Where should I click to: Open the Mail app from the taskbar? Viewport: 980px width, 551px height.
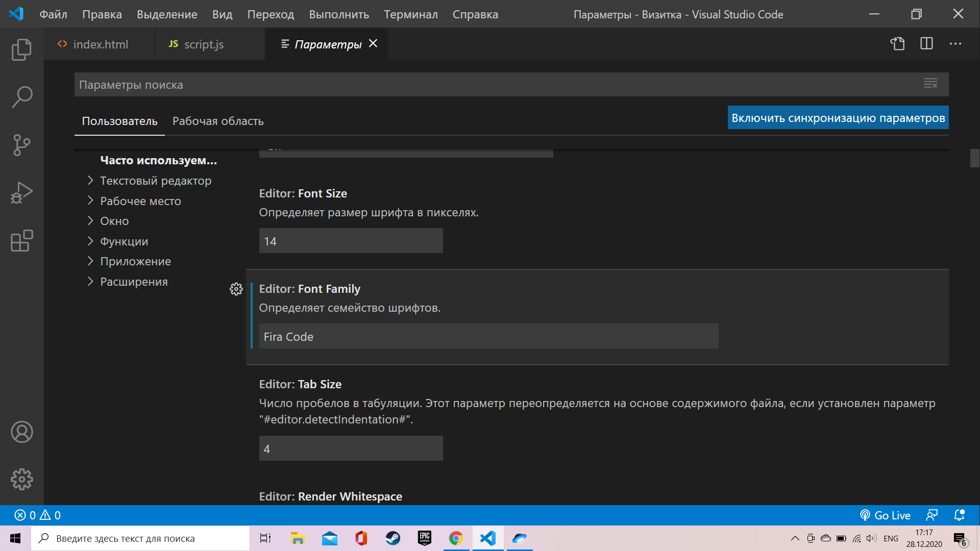(330, 538)
